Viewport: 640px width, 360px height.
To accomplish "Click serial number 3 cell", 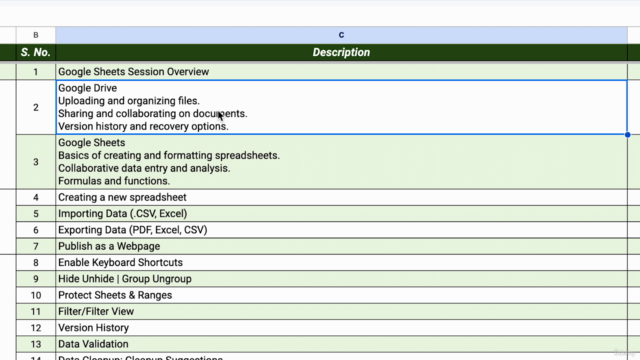I will [x=36, y=162].
